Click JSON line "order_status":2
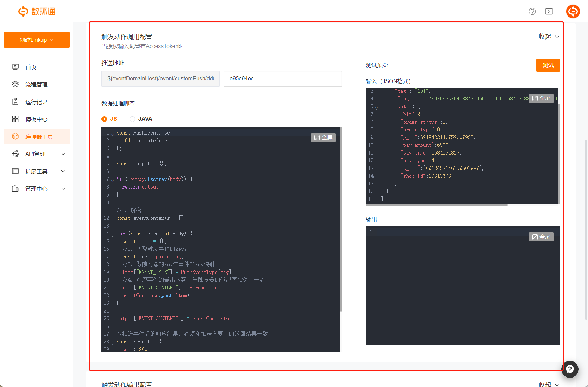 [x=424, y=122]
